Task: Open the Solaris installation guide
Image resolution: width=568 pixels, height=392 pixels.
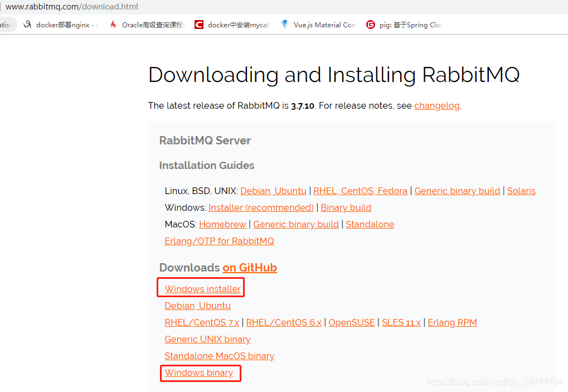Action: [x=521, y=191]
